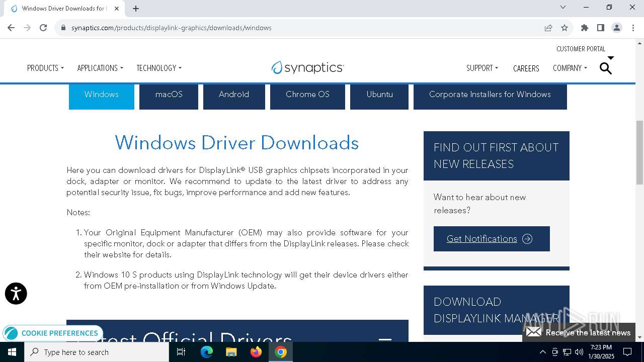Click the browser forward arrow

click(27, 28)
